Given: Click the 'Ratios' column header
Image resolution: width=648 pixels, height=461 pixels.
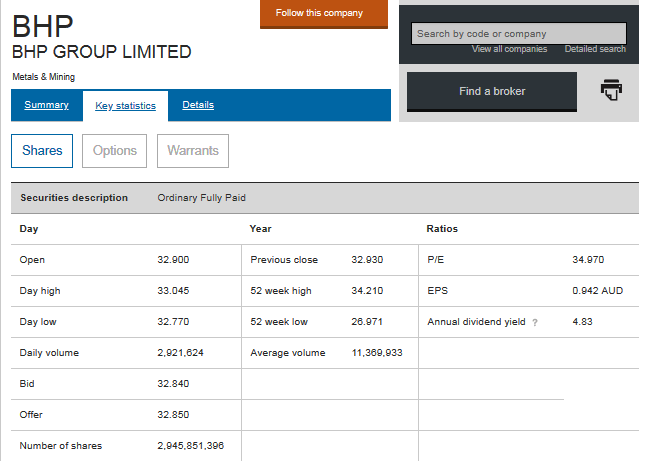Looking at the screenshot, I should [x=442, y=229].
